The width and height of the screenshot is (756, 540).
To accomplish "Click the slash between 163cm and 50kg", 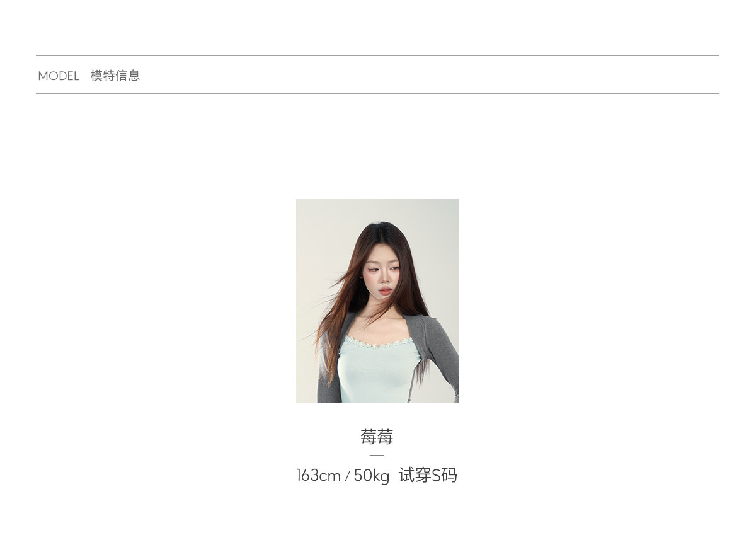I will click(347, 476).
